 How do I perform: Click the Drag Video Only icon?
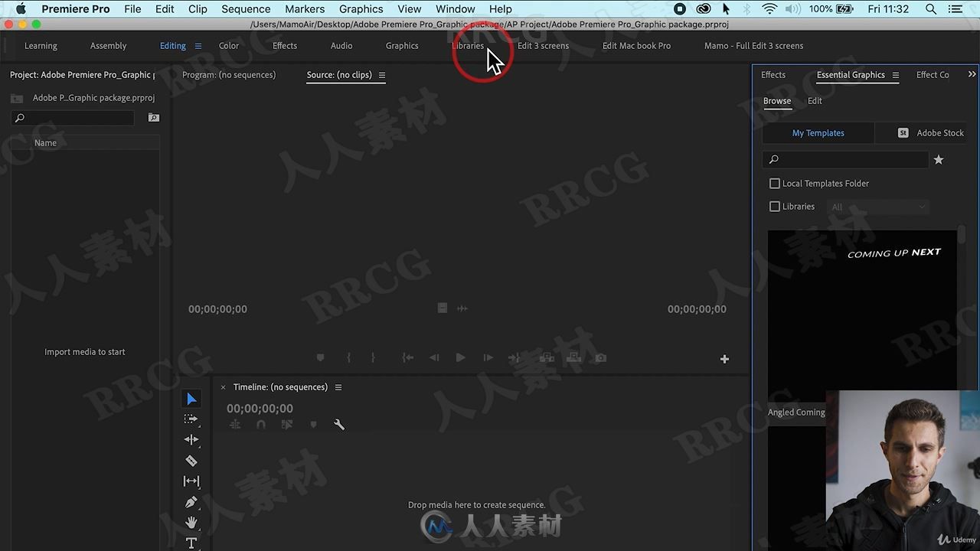[442, 308]
